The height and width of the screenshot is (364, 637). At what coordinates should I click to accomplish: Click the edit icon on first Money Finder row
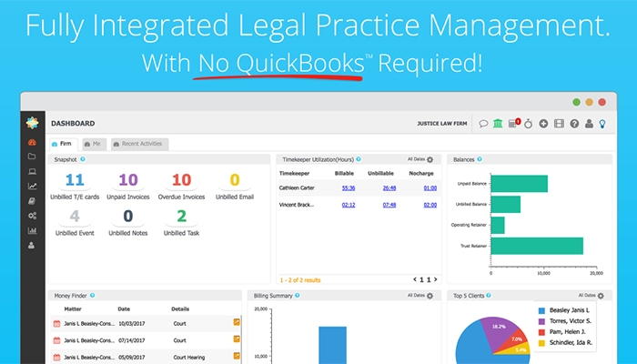coord(237,322)
